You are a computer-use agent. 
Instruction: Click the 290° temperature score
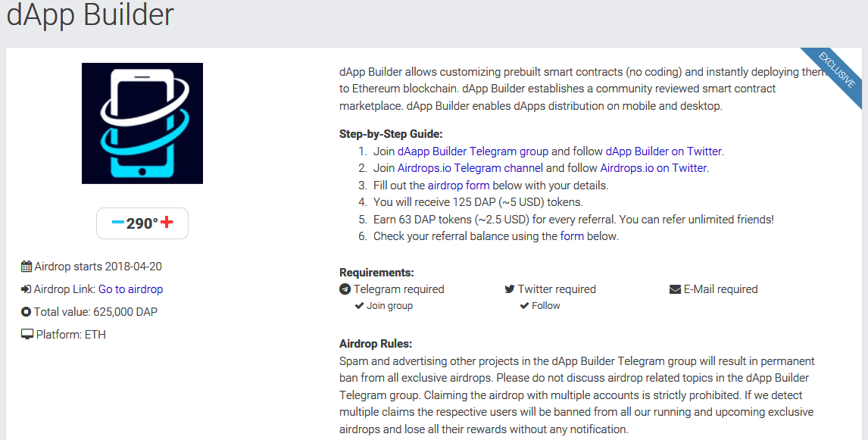tap(142, 223)
